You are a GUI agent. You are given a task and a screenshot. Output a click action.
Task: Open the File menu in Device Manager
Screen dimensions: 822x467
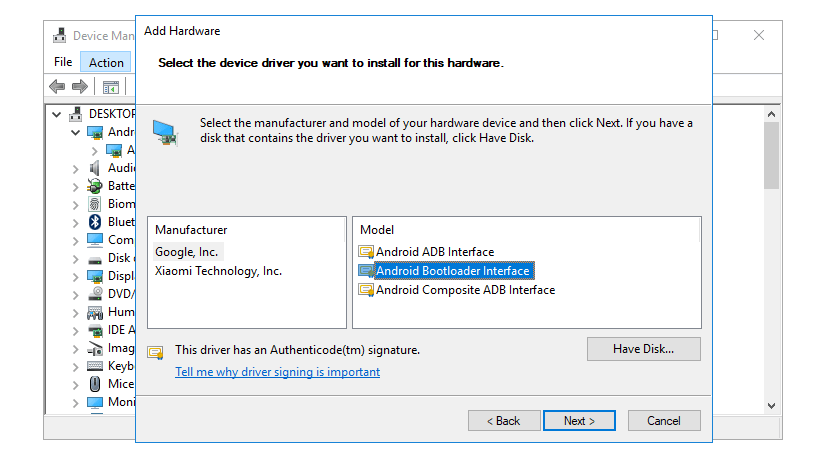[63, 62]
